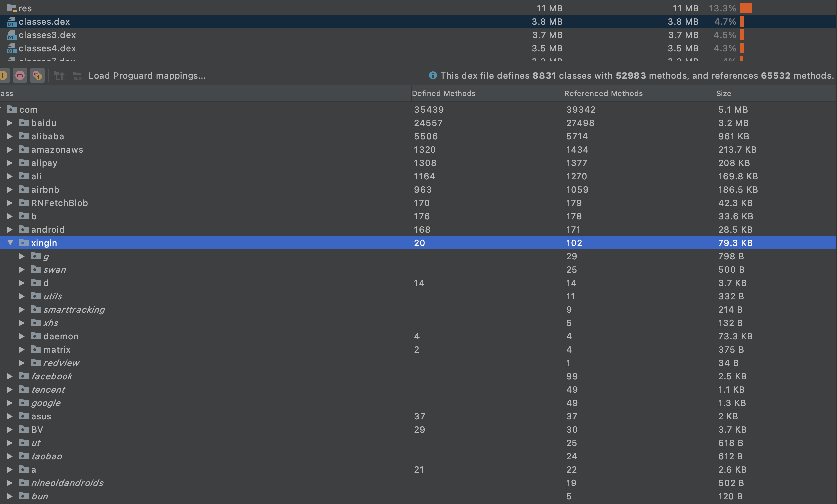Toggle the alibaba package disclosure arrow

(10, 136)
